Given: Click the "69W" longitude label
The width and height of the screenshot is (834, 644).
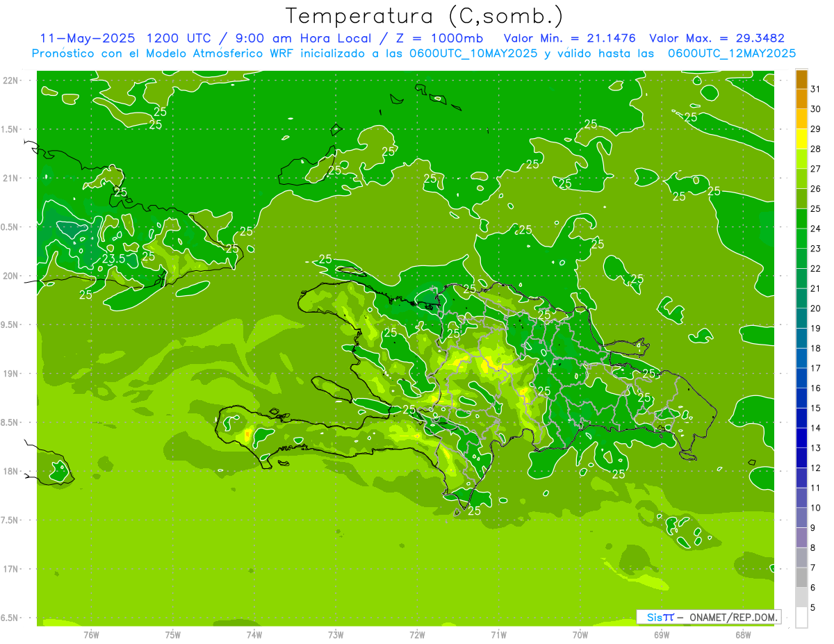Looking at the screenshot, I should (x=662, y=634).
